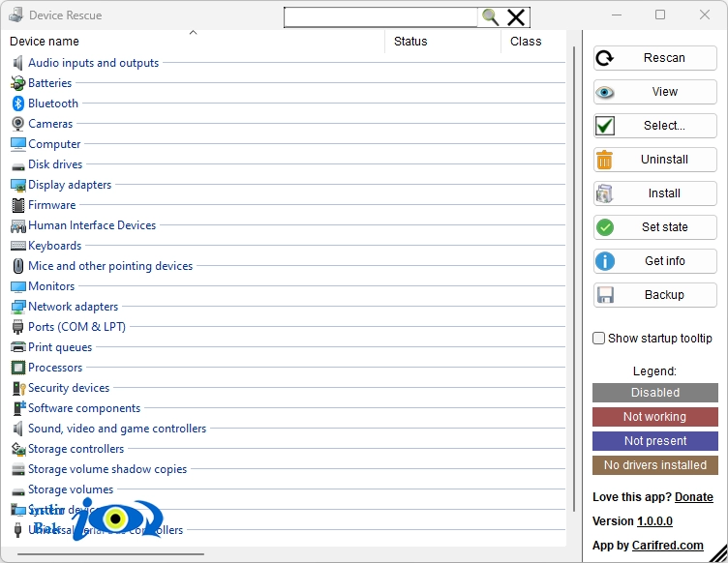
Task: Click the magnifier search icon
Action: [x=490, y=17]
